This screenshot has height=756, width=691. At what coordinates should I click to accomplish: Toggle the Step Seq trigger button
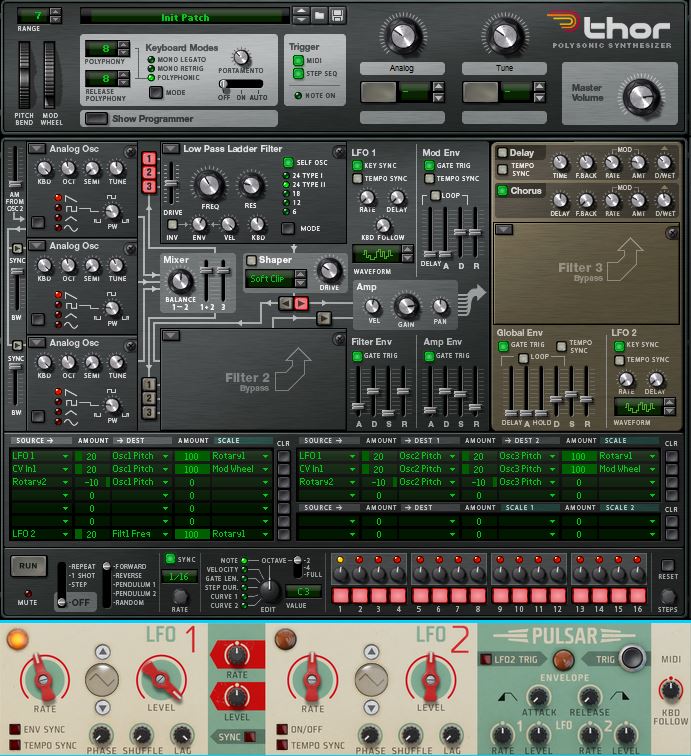pos(298,73)
